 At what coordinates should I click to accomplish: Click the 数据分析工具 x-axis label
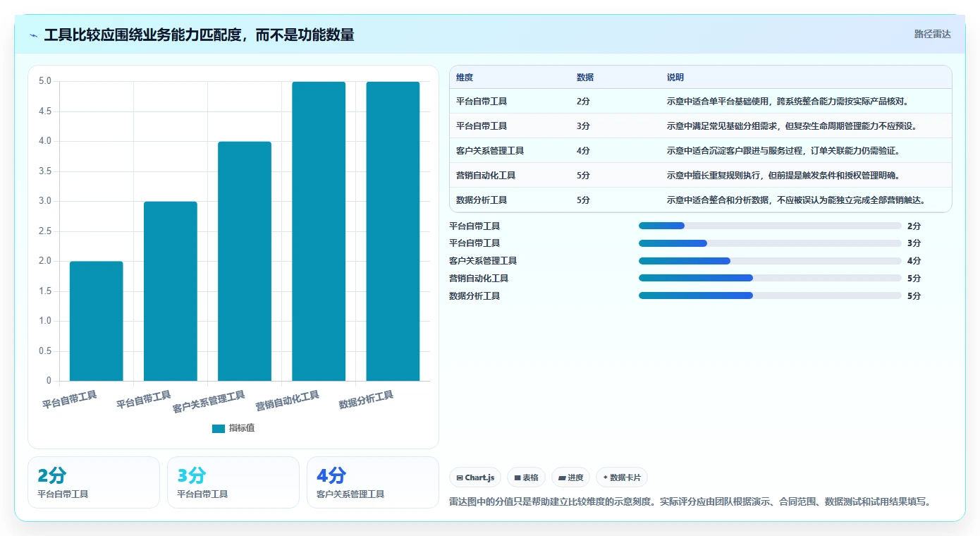click(366, 400)
